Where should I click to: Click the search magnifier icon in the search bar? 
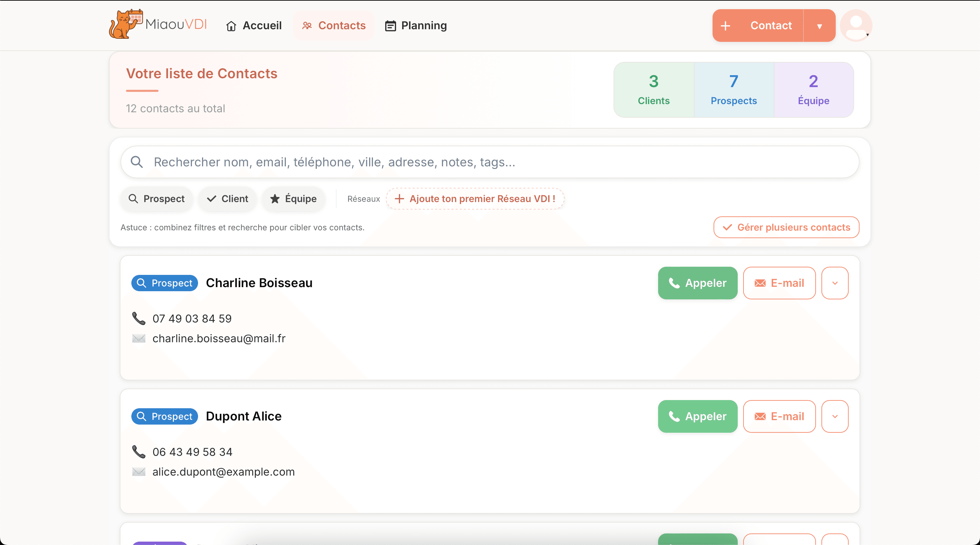(137, 162)
